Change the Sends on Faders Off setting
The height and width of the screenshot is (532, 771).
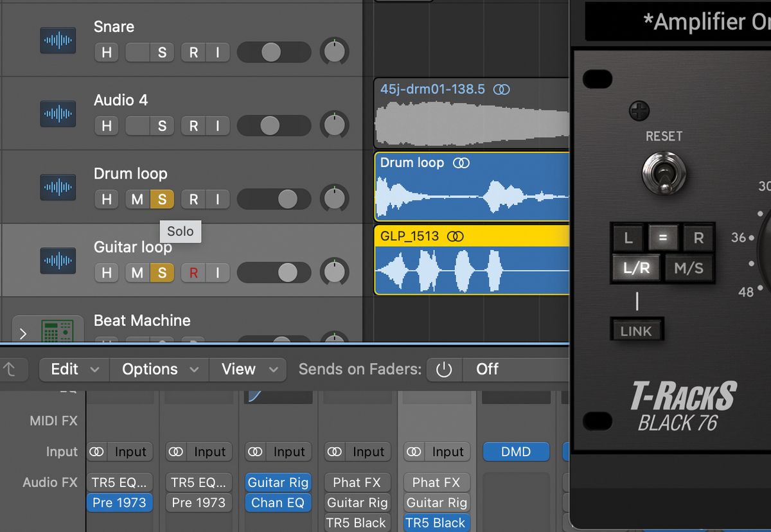point(486,369)
